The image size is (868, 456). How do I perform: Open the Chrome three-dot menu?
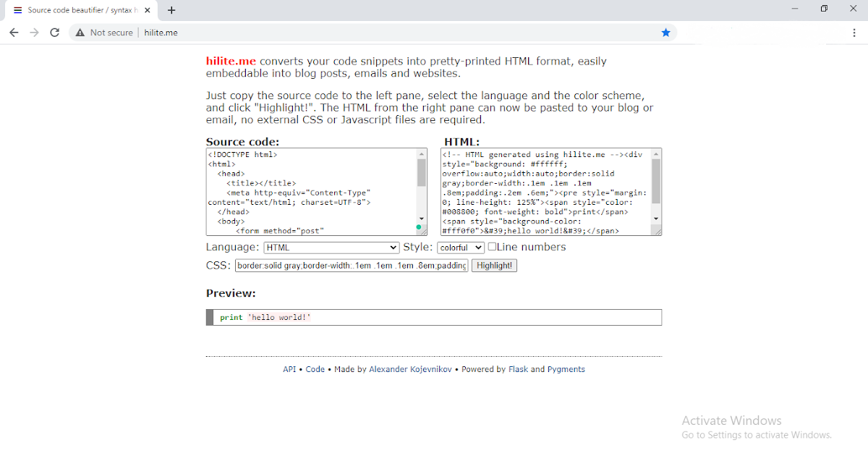click(x=854, y=32)
